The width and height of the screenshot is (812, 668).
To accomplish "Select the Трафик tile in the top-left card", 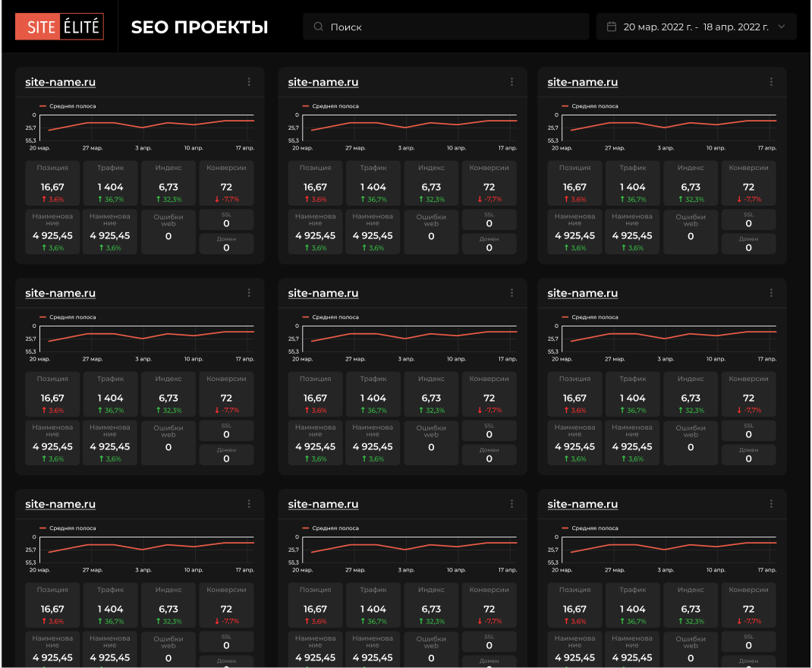I will [x=110, y=184].
